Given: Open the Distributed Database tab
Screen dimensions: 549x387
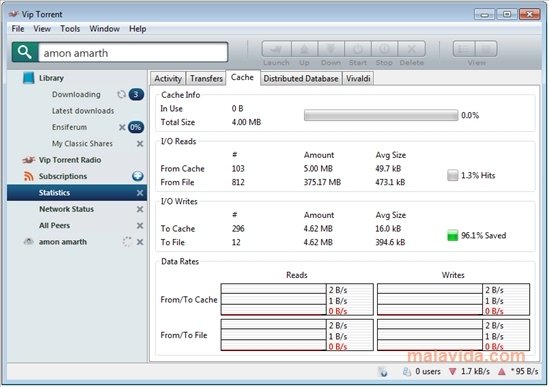Looking at the screenshot, I should pos(301,78).
